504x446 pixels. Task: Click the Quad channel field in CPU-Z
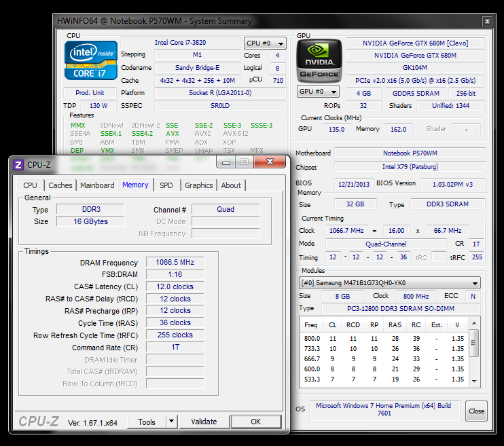click(226, 210)
